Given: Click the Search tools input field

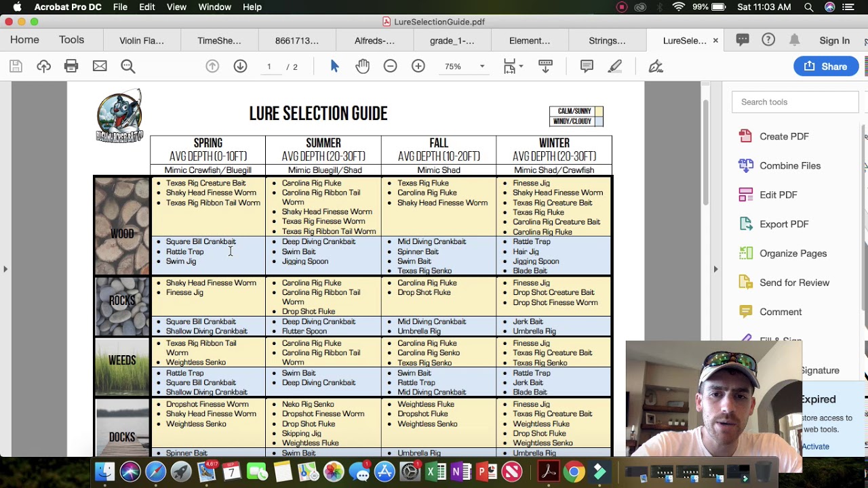Looking at the screenshot, I should [795, 102].
